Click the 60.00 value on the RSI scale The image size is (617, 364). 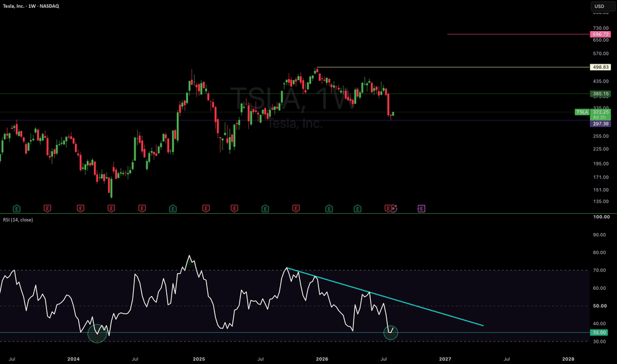tap(599, 288)
